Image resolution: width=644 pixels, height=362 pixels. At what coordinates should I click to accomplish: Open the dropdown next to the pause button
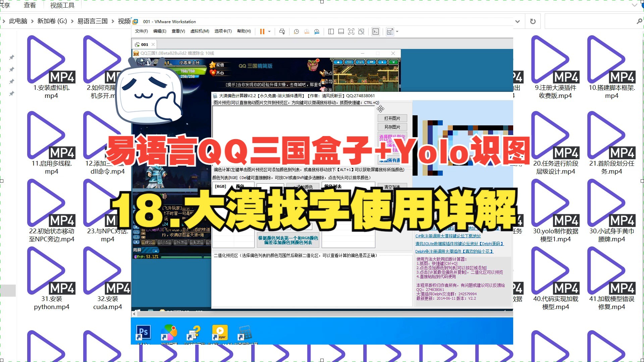point(269,32)
